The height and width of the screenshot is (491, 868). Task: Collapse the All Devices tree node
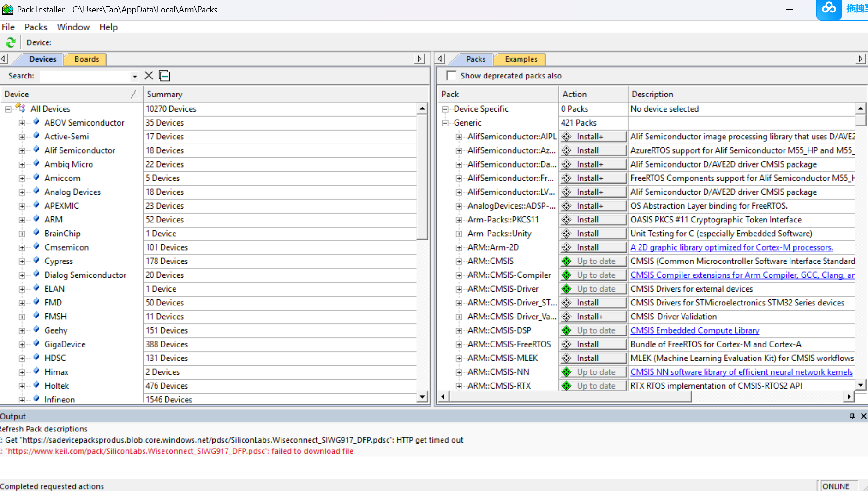[x=8, y=109]
